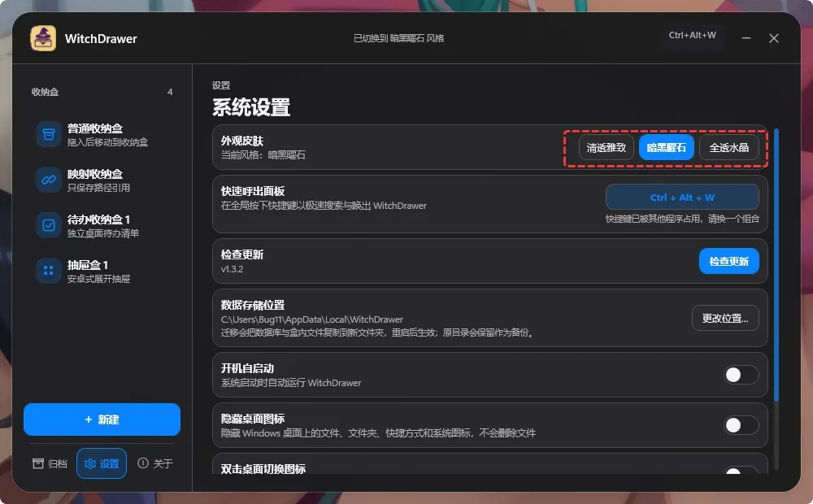Click the 待办收纳盒 1 checkmark icon
Viewport: 813px width, 504px height.
click(x=49, y=225)
